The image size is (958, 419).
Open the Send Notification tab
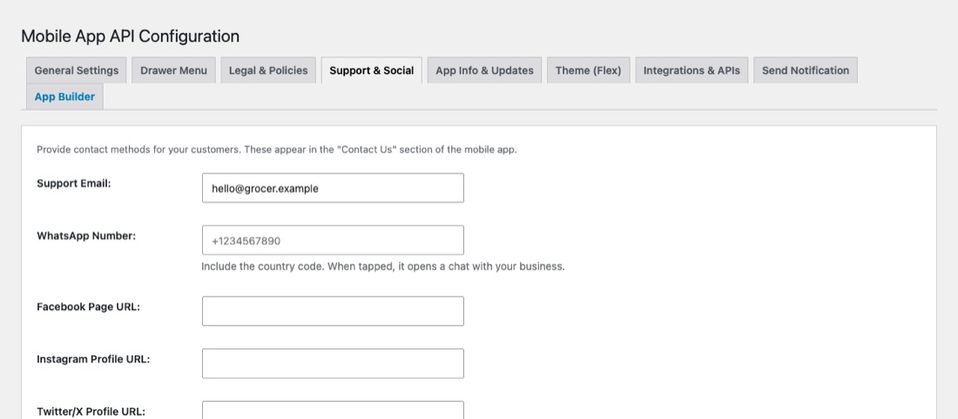pyautogui.click(x=805, y=70)
